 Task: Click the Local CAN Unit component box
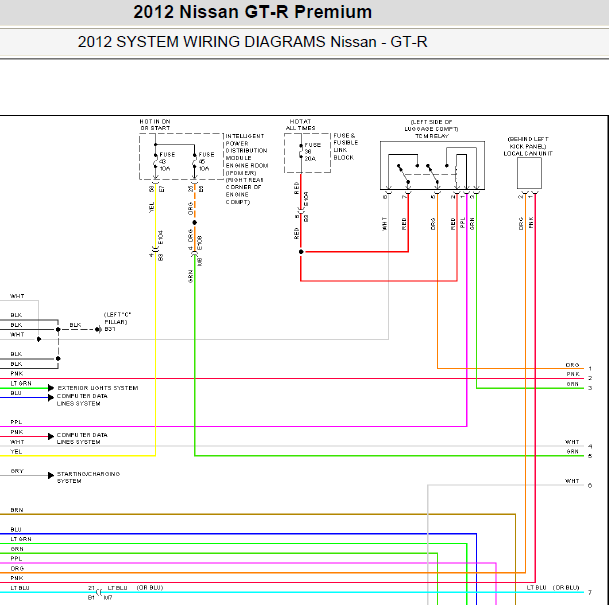(x=529, y=173)
